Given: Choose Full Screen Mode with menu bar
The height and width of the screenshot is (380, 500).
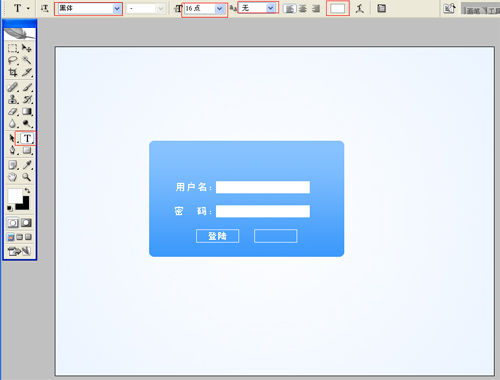Looking at the screenshot, I should click(x=20, y=237).
